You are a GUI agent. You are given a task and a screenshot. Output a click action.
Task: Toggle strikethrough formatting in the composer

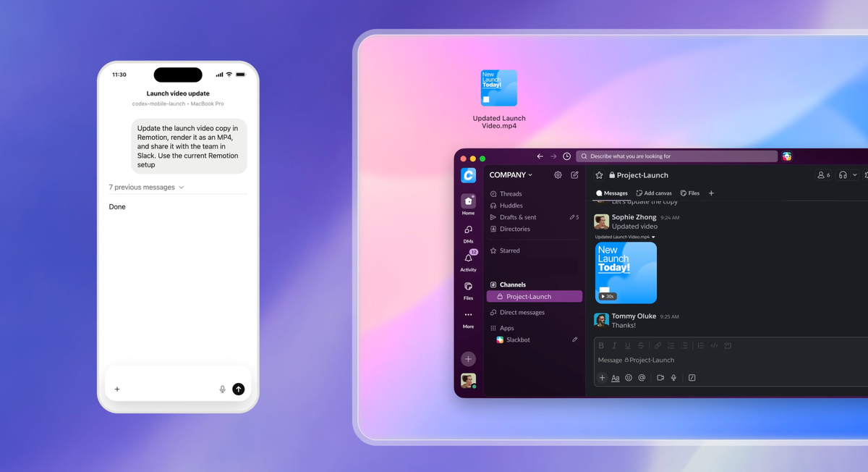coord(640,346)
